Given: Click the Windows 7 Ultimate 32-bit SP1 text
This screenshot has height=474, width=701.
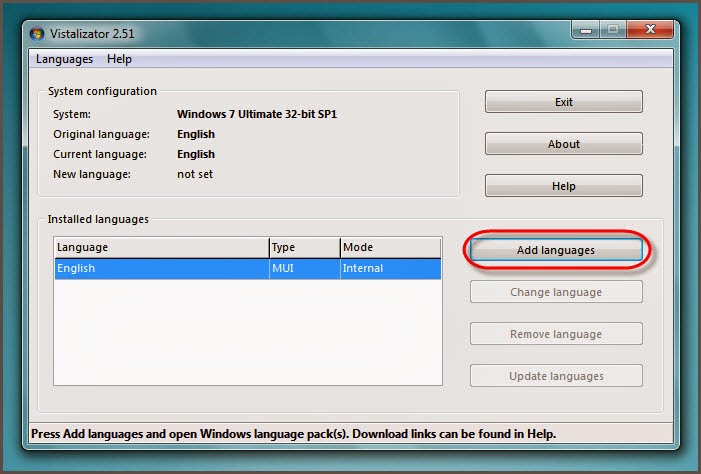Looking at the screenshot, I should [x=257, y=114].
